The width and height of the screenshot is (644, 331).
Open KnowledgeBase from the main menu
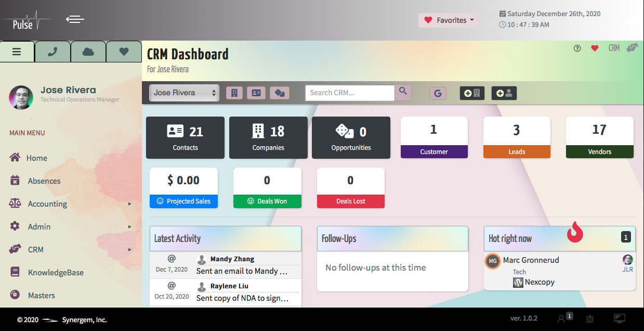click(x=55, y=273)
